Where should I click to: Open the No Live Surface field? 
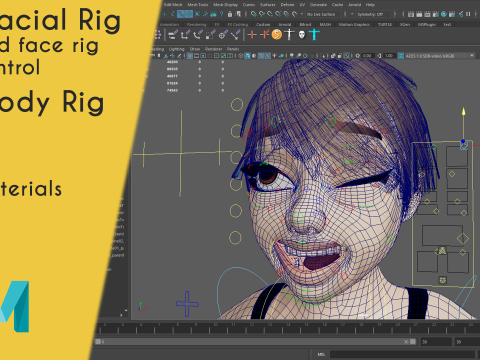323,14
